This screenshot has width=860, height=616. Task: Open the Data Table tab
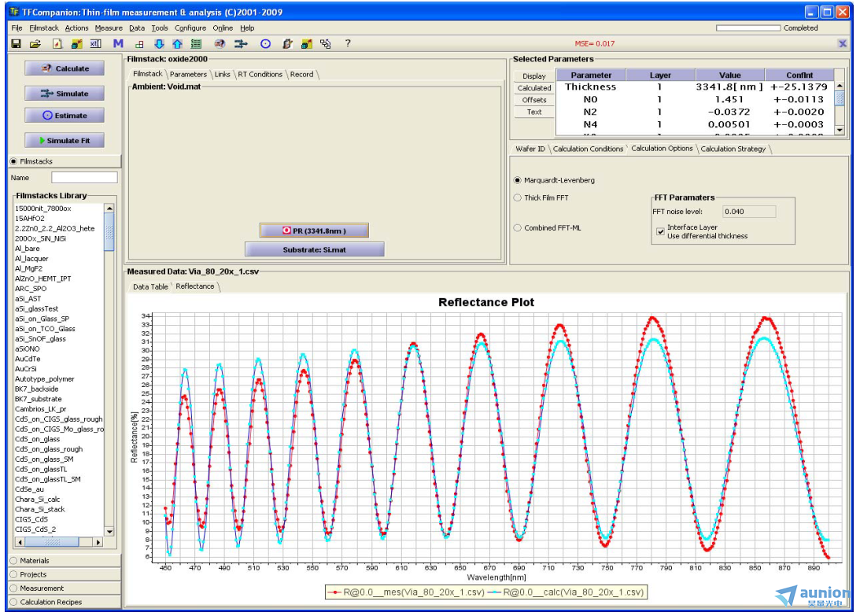coord(150,287)
